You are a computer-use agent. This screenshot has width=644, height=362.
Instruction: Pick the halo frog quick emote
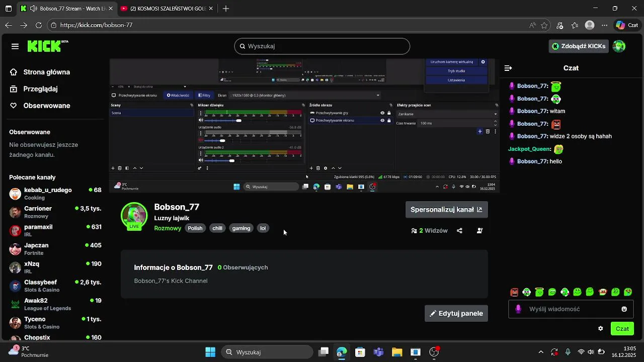[539, 292]
